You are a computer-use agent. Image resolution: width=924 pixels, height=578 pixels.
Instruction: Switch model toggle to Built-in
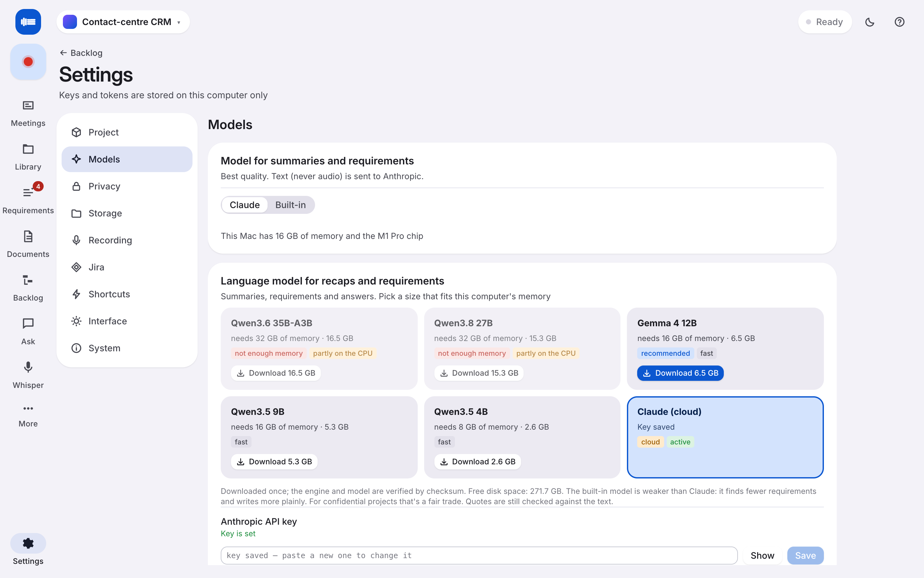291,205
